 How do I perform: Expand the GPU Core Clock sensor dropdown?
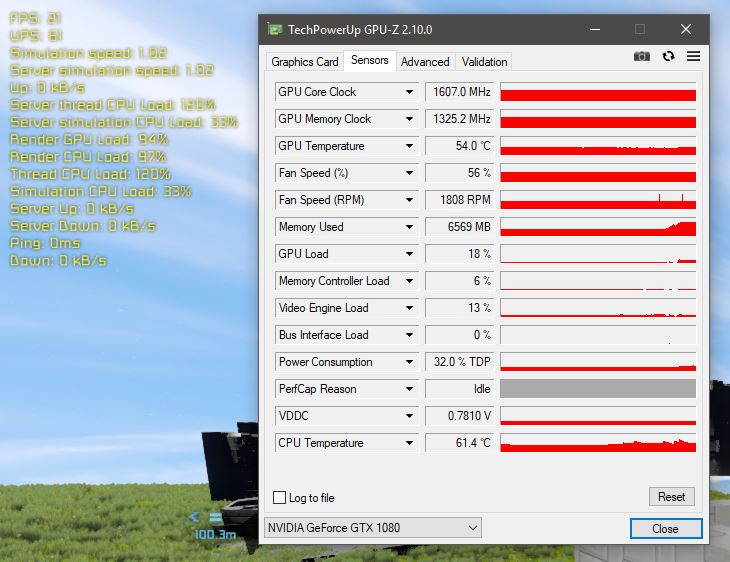pos(409,92)
